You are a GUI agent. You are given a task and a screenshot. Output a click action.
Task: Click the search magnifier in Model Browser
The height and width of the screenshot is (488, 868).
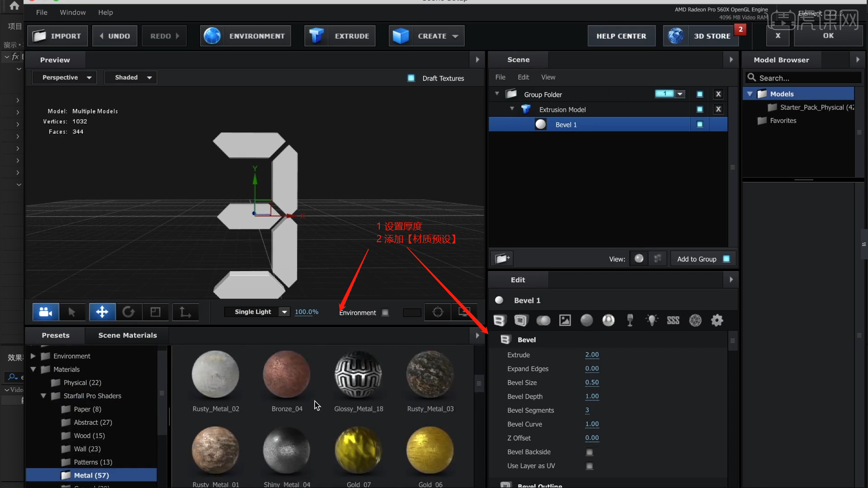(752, 78)
